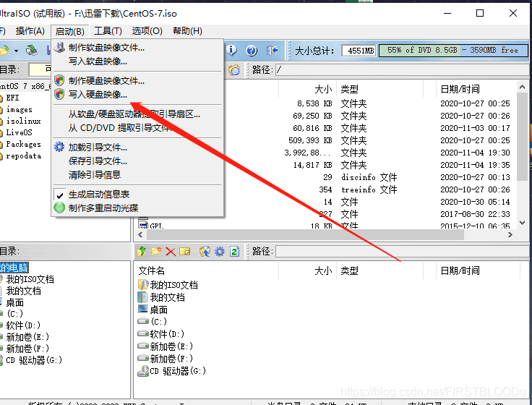The image size is (532, 405).
Task: Click the info icon in the toolbar
Action: 231,50
